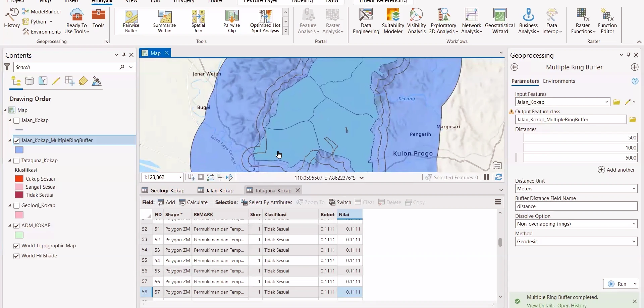Screen dimensions: 644x308
Task: Expand the Analysis tools gallery
Action: point(286,31)
